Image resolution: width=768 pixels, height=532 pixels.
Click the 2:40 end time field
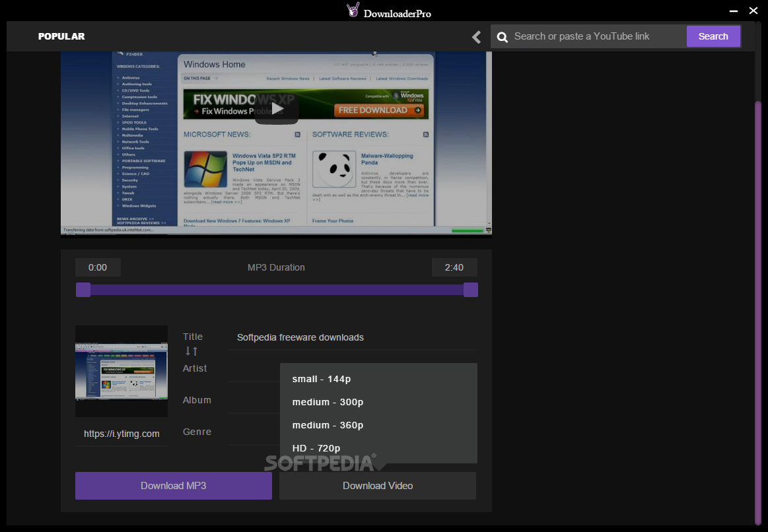point(454,267)
